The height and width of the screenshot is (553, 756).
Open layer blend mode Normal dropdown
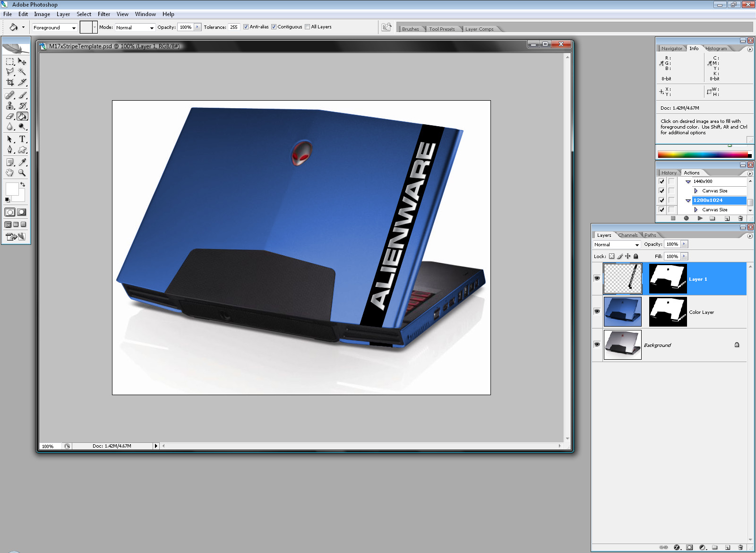tap(617, 244)
